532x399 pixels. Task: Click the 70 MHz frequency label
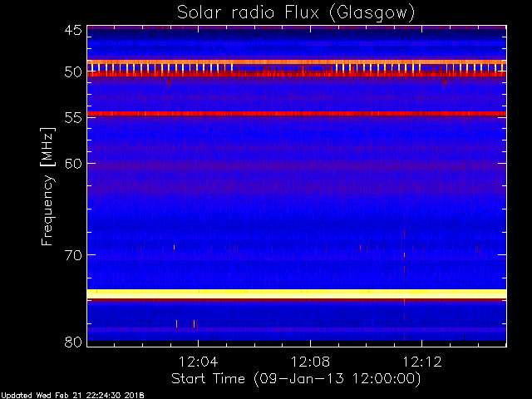pos(73,255)
